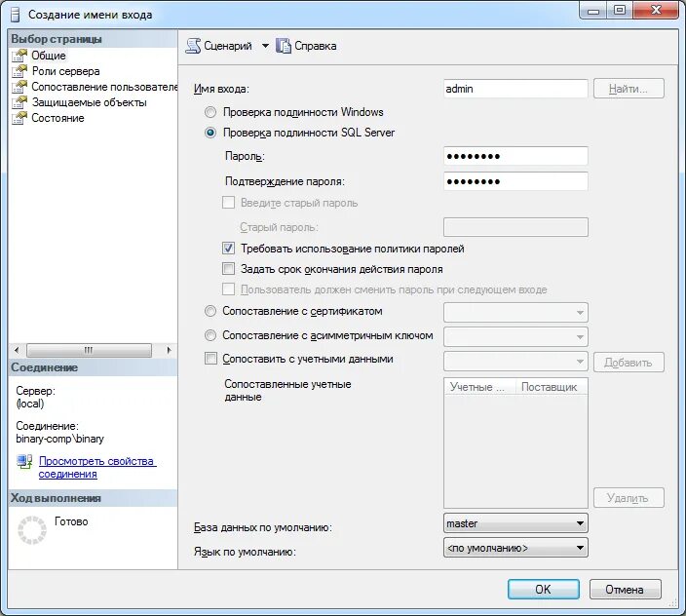Maximize the login creation window
686x616 pixels.
pos(620,10)
